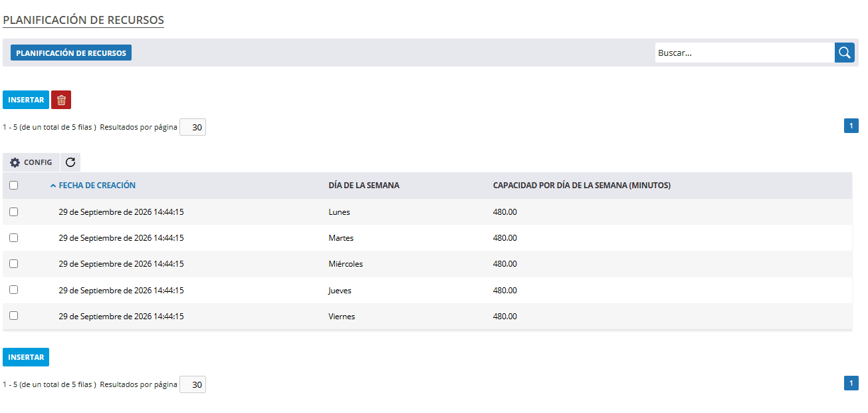Click the bottom results-per-page field
868x413 pixels.
click(193, 384)
